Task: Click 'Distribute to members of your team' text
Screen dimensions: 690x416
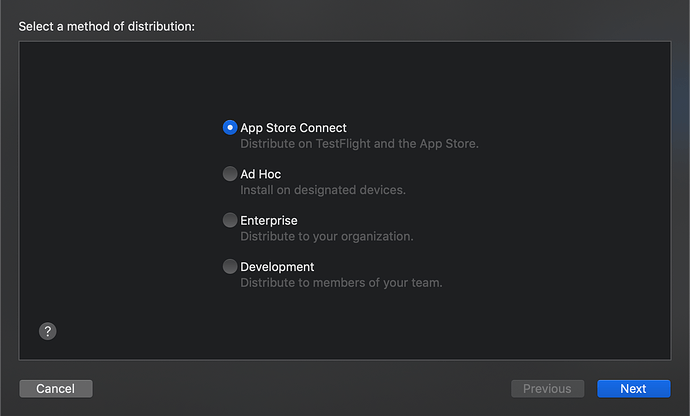Action: point(341,283)
